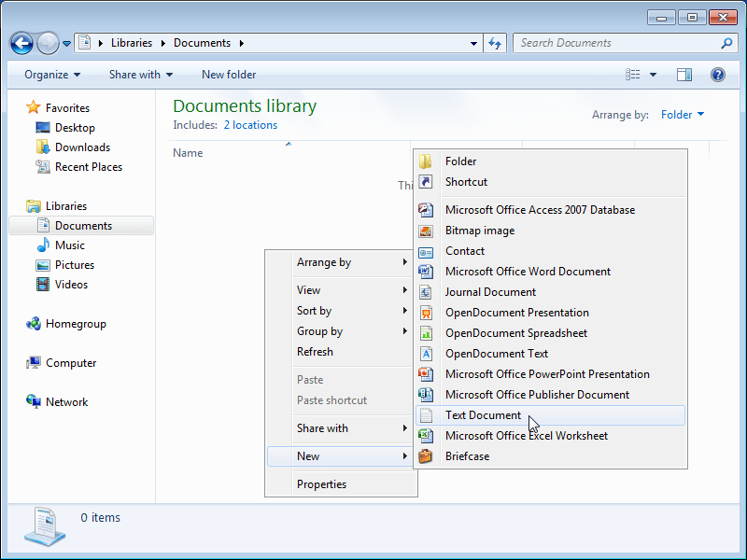747x560 pixels.
Task: Click the Folder icon in New submenu
Action: coord(426,161)
